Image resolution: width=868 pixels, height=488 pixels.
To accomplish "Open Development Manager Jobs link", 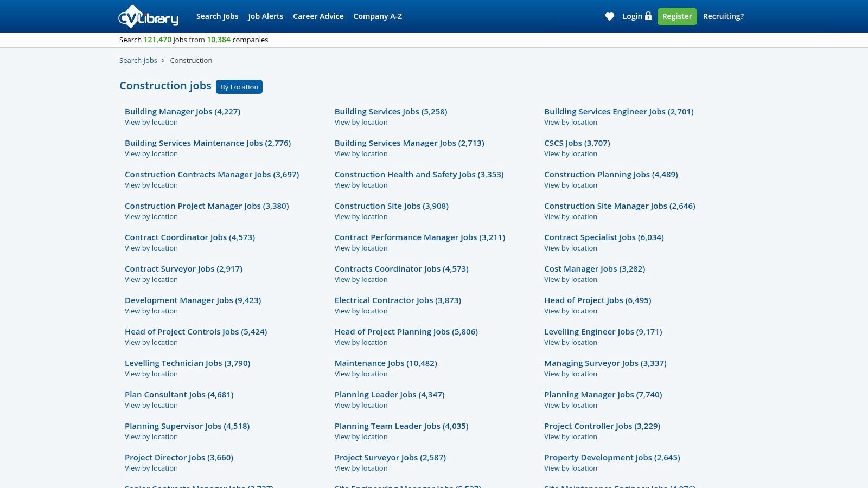I will click(x=193, y=300).
